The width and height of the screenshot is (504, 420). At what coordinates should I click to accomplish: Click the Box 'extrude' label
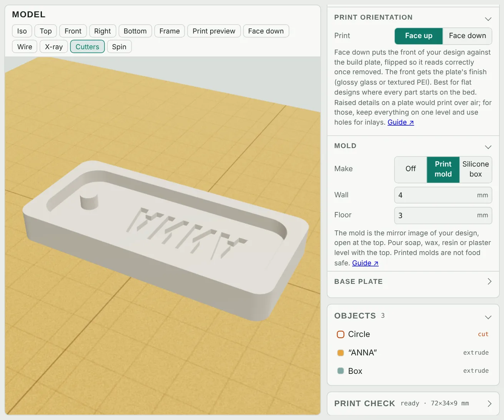point(476,371)
